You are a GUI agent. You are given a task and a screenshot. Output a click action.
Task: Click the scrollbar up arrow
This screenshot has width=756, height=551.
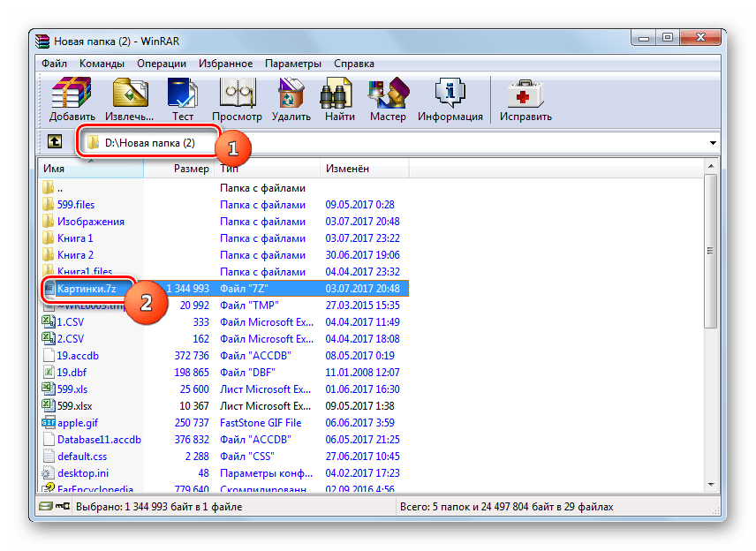click(x=711, y=166)
